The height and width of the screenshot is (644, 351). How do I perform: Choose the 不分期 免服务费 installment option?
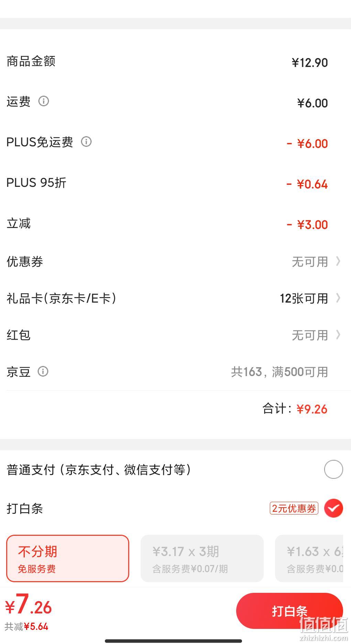point(68,558)
